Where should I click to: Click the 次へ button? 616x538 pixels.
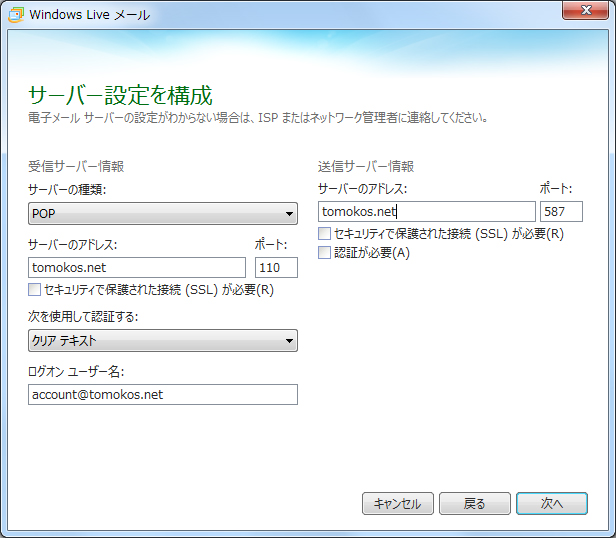coord(552,503)
